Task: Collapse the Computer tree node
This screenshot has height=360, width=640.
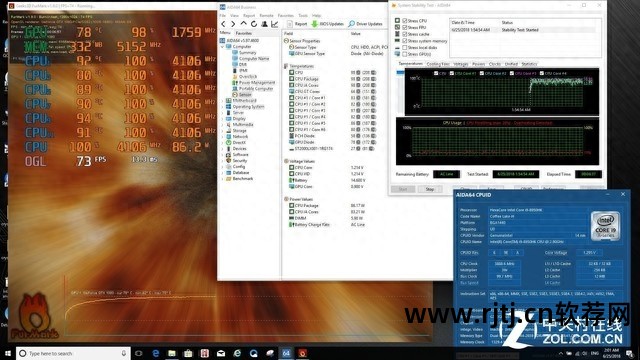Action: coord(223,47)
